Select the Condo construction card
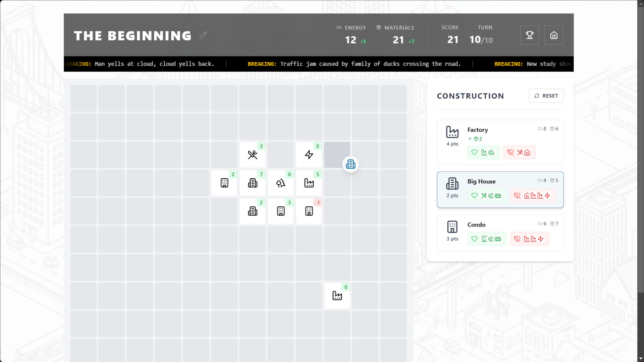Viewport: 644px width, 362px height. pyautogui.click(x=500, y=233)
